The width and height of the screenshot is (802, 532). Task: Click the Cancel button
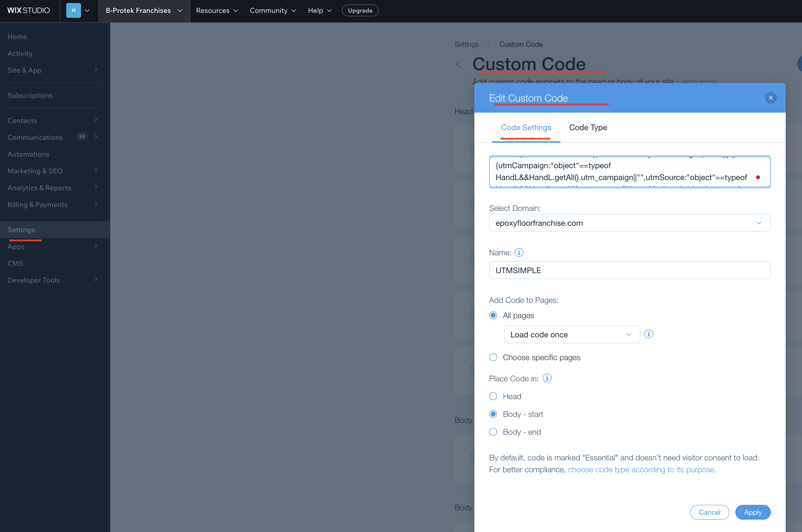(709, 512)
